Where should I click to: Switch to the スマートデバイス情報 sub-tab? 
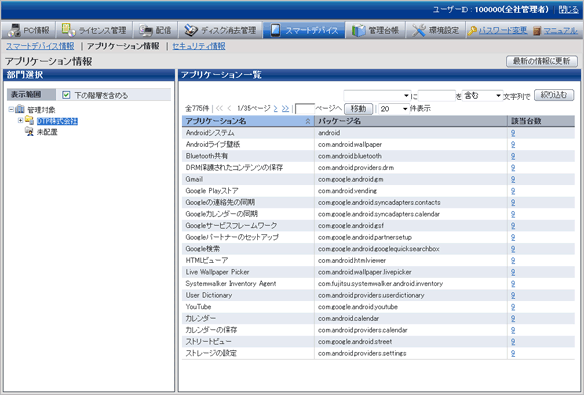coord(40,46)
